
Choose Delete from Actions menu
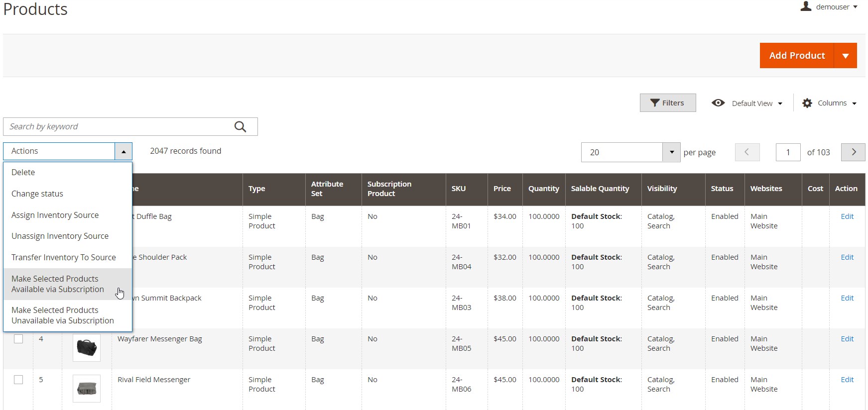[x=23, y=172]
